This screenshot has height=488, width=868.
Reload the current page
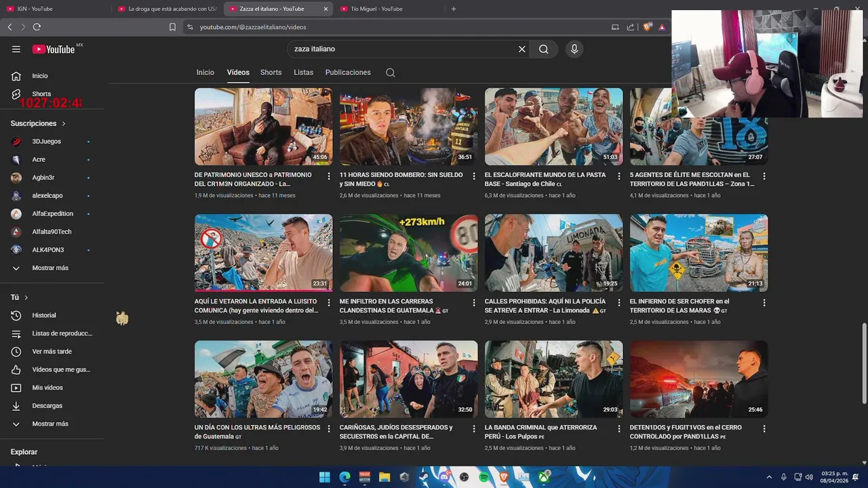pyautogui.click(x=37, y=27)
